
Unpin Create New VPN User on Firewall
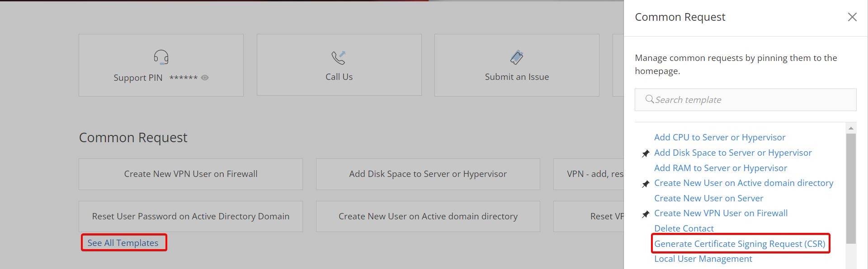coord(646,214)
